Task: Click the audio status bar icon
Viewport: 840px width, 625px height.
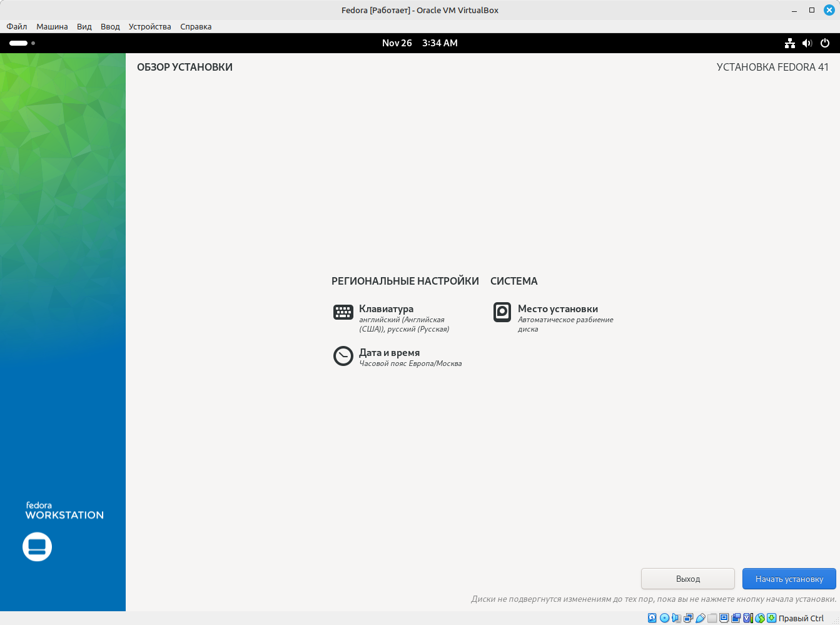Action: coord(676,618)
